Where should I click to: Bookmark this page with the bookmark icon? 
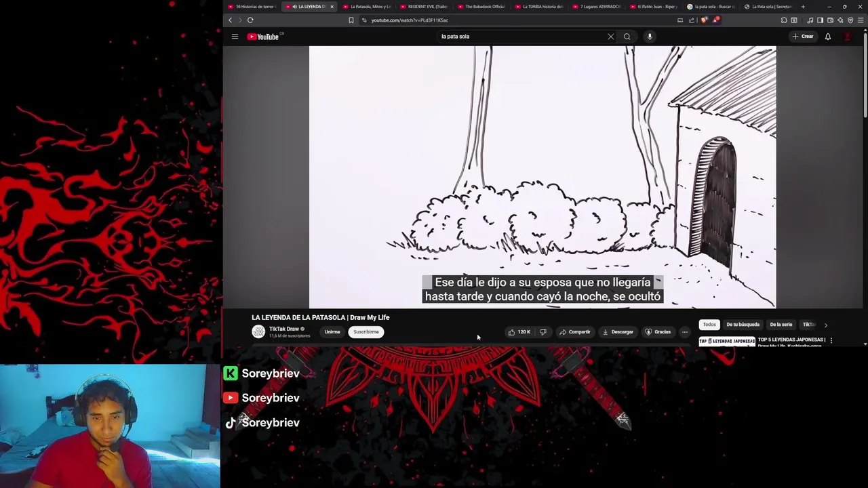(351, 20)
